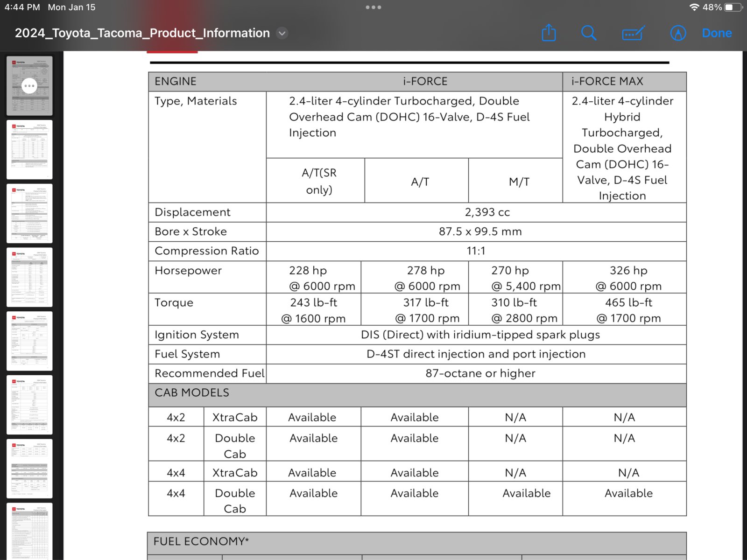Tap the Type, Materials row label
Viewport: 747px width, 560px height.
196,101
